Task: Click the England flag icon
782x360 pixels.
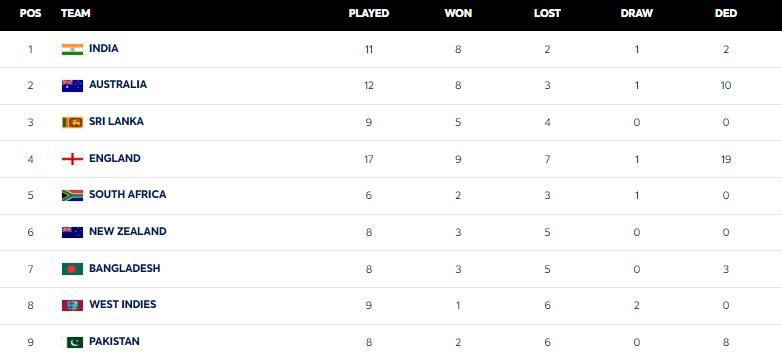Action: pos(72,159)
